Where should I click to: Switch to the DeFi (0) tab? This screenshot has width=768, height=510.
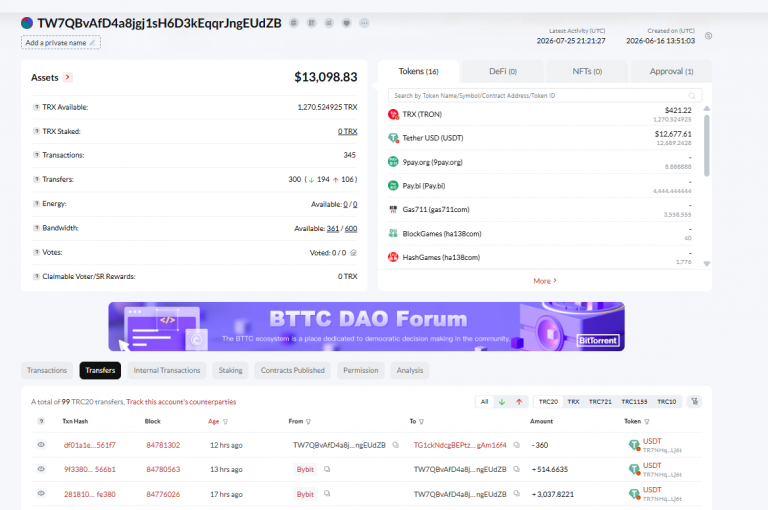(503, 72)
